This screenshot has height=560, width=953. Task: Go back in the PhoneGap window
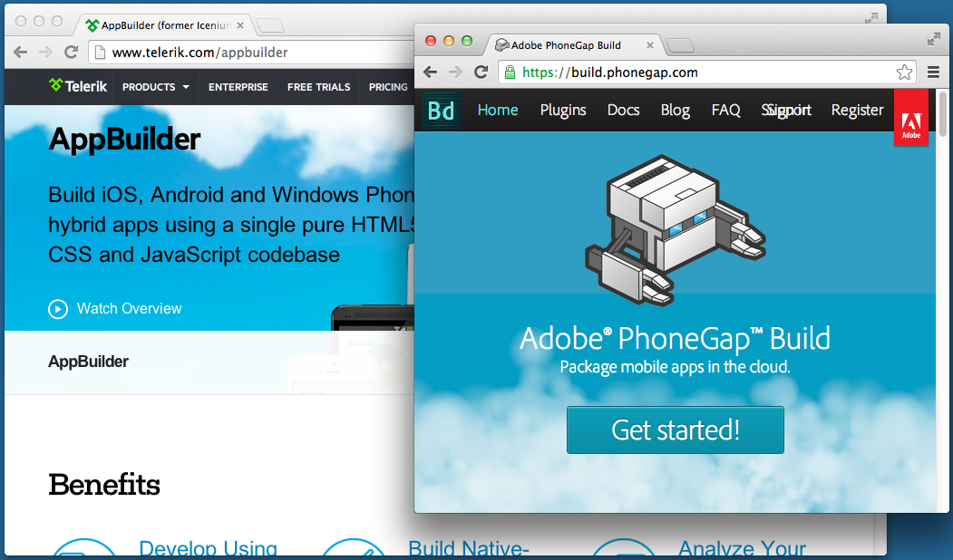[x=431, y=72]
